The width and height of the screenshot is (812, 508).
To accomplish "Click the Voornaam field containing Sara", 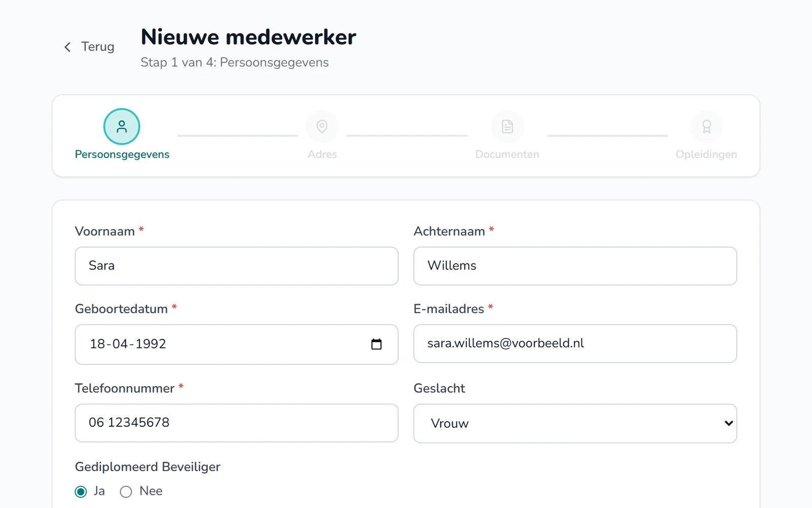I will click(236, 266).
